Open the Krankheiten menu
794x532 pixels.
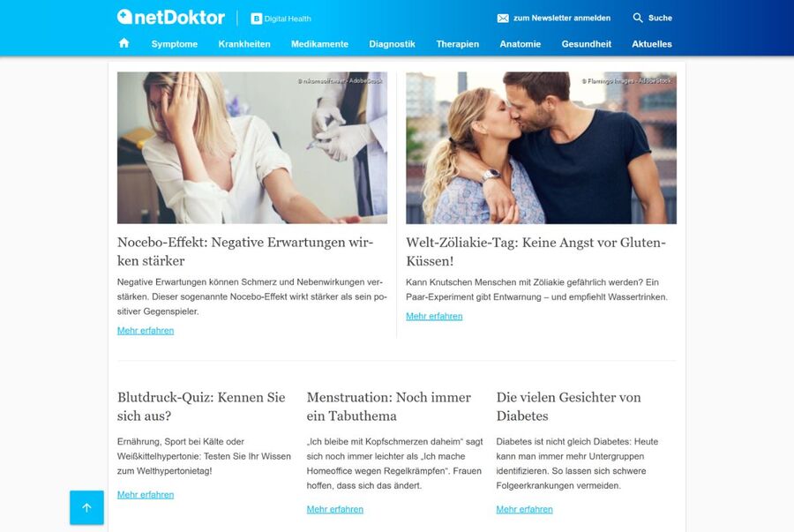(x=244, y=44)
